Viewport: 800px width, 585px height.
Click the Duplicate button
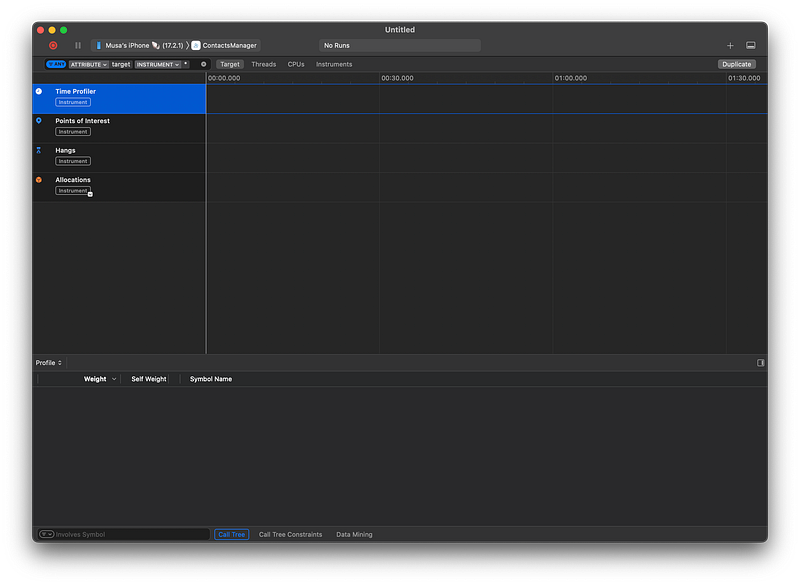(736, 63)
